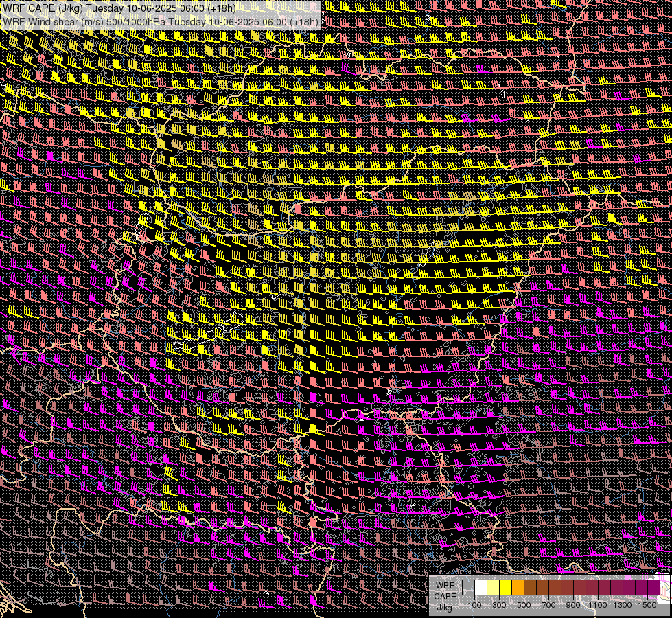Viewport: 672px width, 618px height.
Task: Click the '700' value on the CAPE legend
Action: coord(548,605)
